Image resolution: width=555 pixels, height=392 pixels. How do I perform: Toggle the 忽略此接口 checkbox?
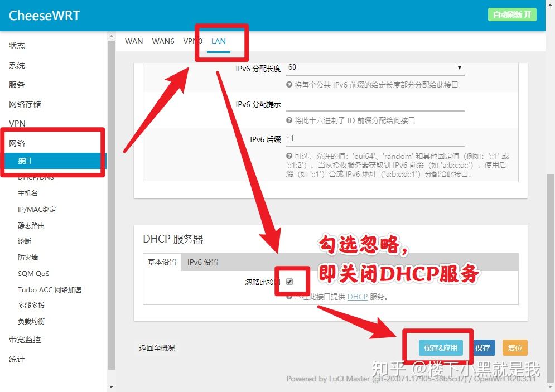[289, 282]
